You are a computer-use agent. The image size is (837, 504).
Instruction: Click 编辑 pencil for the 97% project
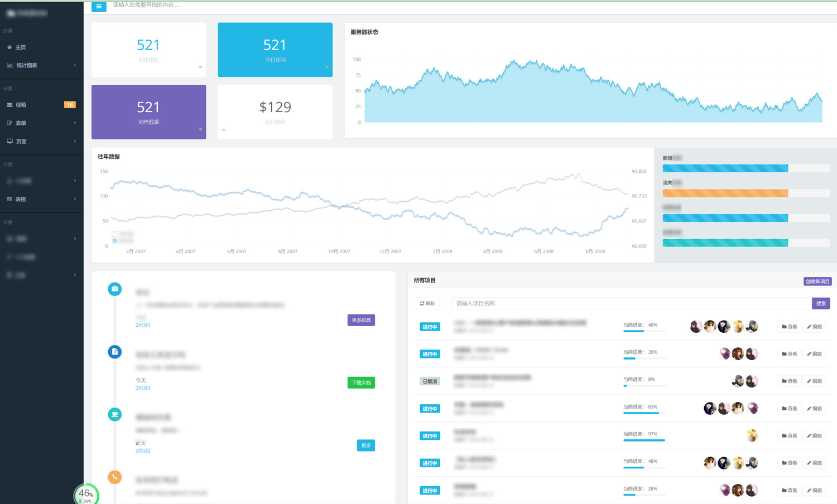coord(815,436)
